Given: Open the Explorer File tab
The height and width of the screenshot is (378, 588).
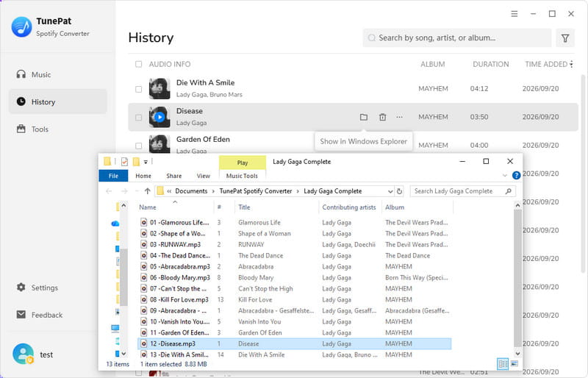Looking at the screenshot, I should (113, 176).
